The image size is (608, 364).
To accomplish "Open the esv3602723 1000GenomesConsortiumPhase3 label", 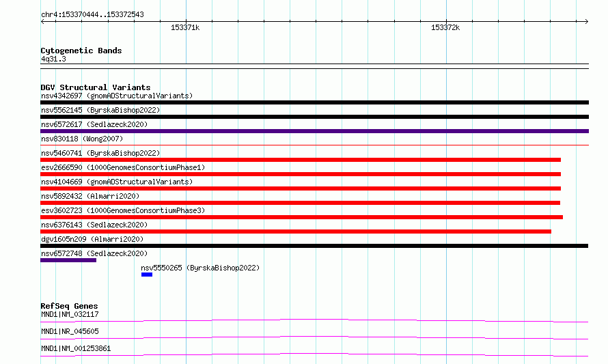I will click(123, 210).
